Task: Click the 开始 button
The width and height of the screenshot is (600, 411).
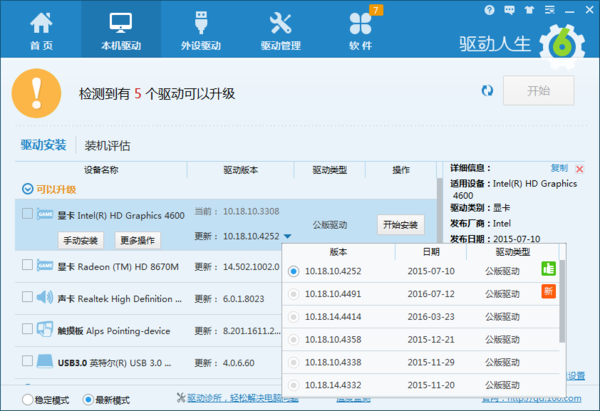Action: coord(538,91)
